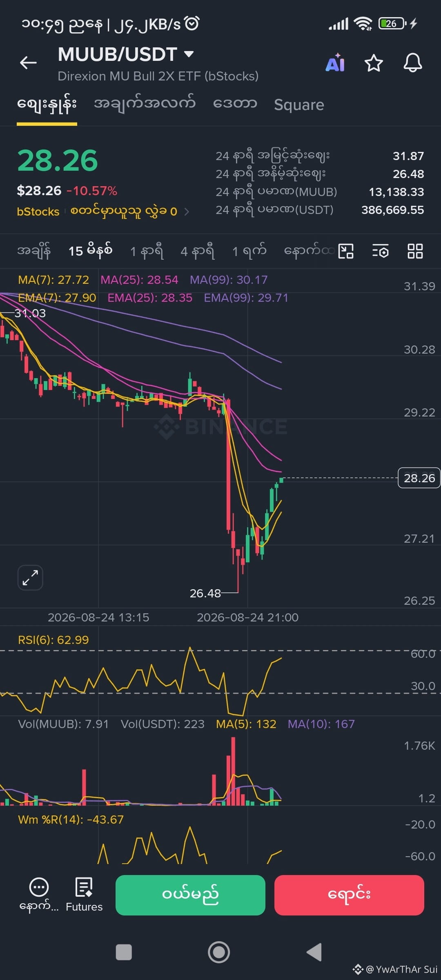Click the MA(99): 30.17 indicator label
Screen dimensions: 441x980
point(229,280)
